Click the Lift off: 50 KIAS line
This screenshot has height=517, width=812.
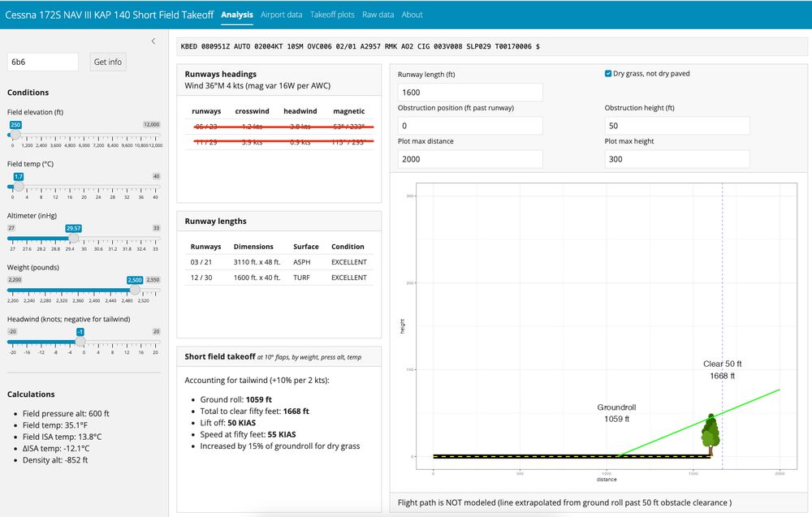coord(228,423)
